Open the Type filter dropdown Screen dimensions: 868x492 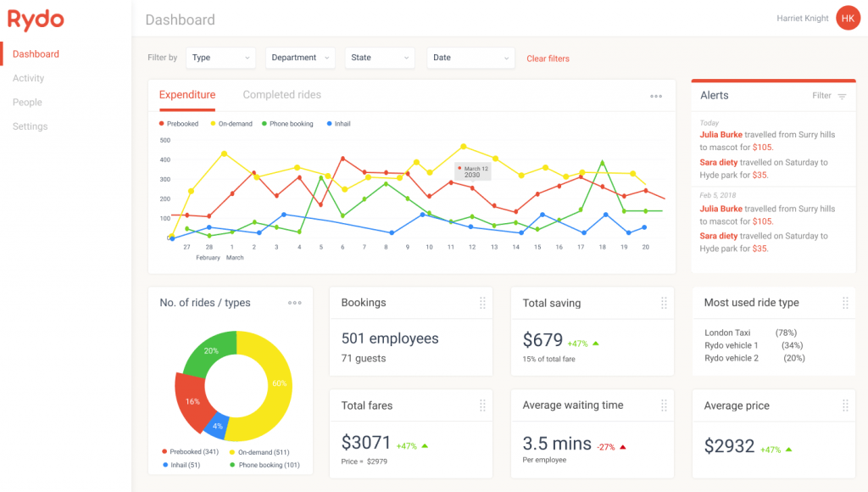tap(220, 58)
